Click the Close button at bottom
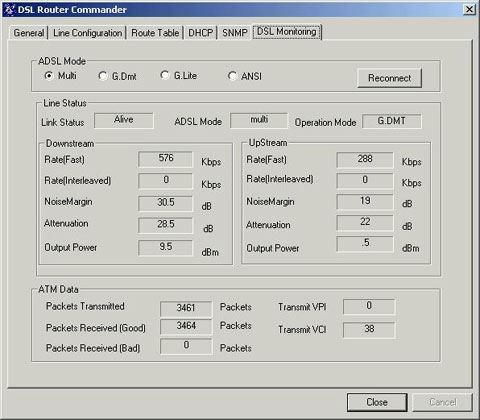 [377, 402]
